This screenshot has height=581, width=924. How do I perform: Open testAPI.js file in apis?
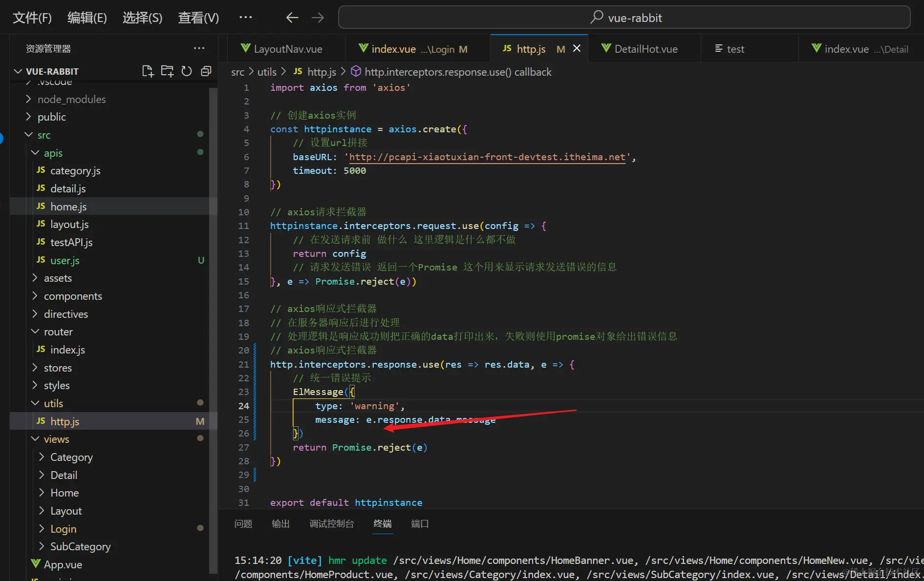coord(71,242)
